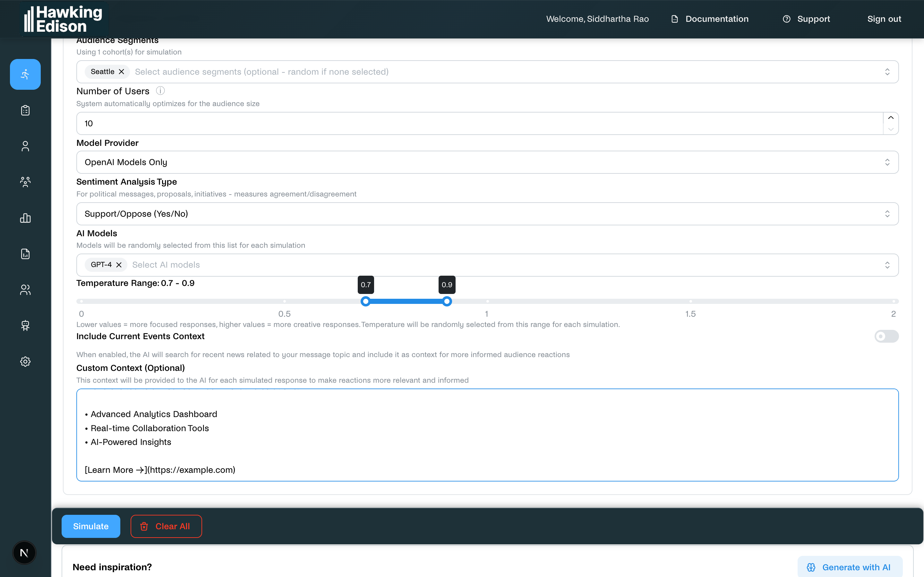Click the 0.9 temperature slider handle
This screenshot has height=577, width=924.
coord(447,301)
